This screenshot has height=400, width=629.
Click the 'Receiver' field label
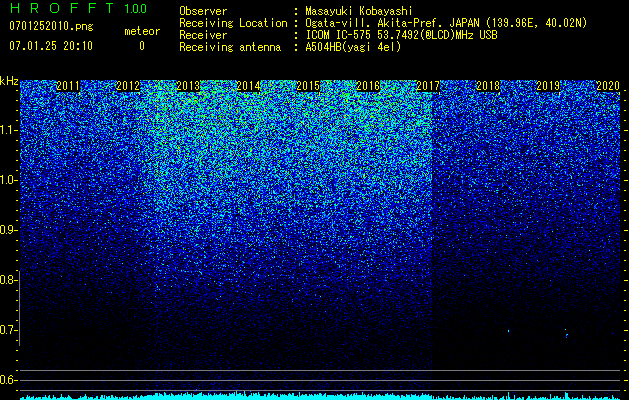203,35
